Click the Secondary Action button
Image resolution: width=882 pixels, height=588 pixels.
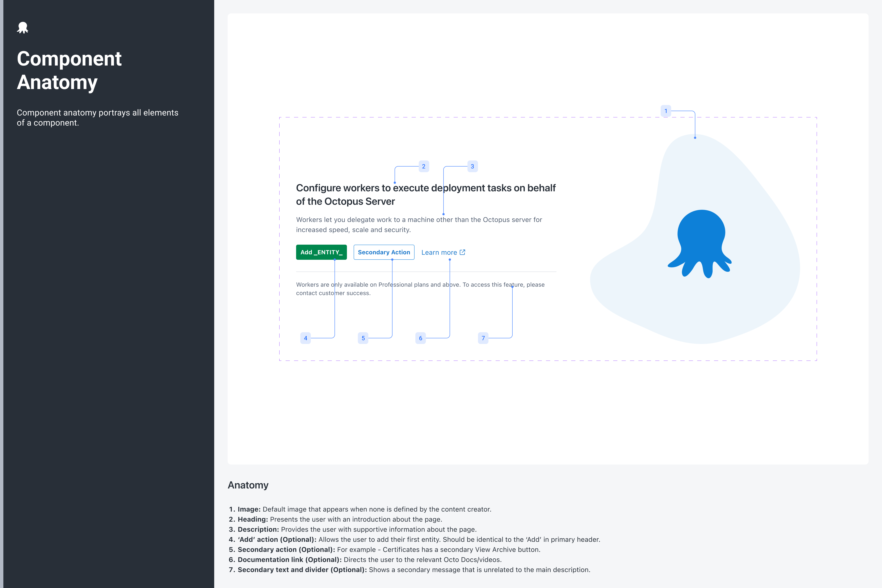pos(384,252)
